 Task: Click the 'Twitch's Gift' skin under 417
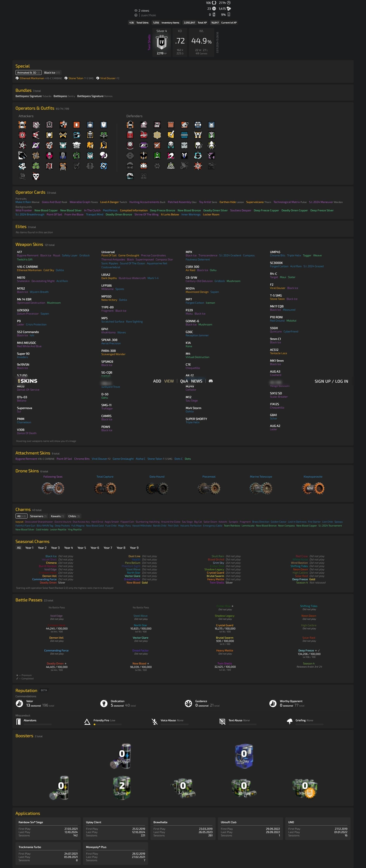[x=25, y=259]
